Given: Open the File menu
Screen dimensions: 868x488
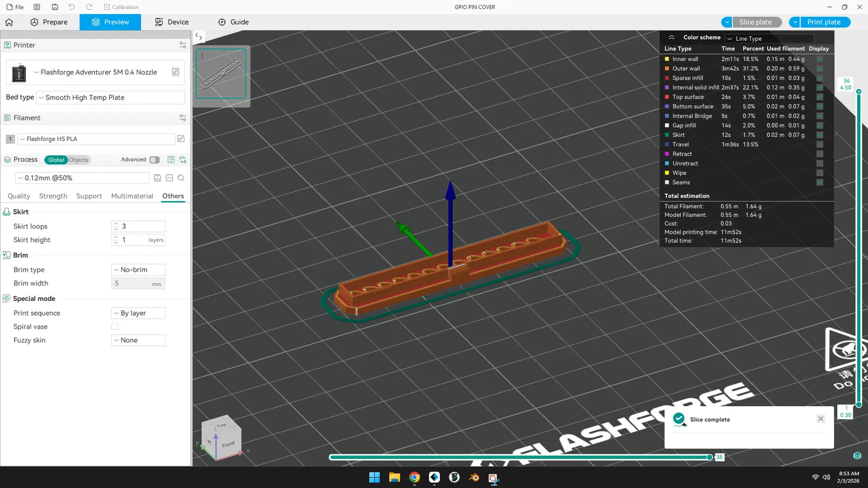Looking at the screenshot, I should tap(15, 7).
